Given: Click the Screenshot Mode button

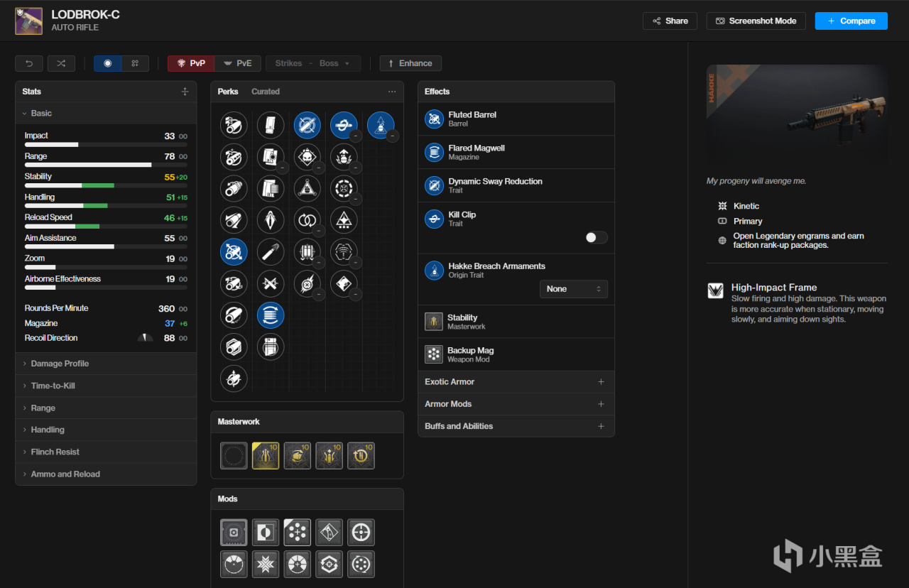Looking at the screenshot, I should (x=756, y=21).
